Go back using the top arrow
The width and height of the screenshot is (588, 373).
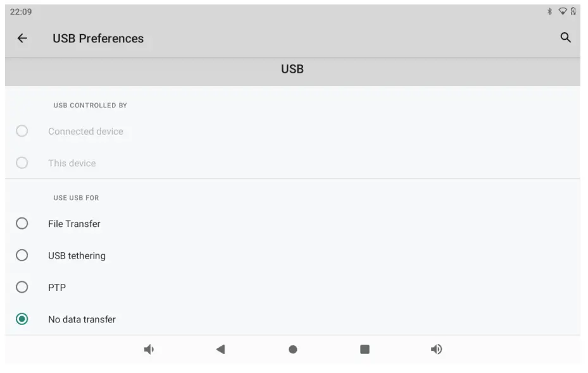tap(22, 39)
